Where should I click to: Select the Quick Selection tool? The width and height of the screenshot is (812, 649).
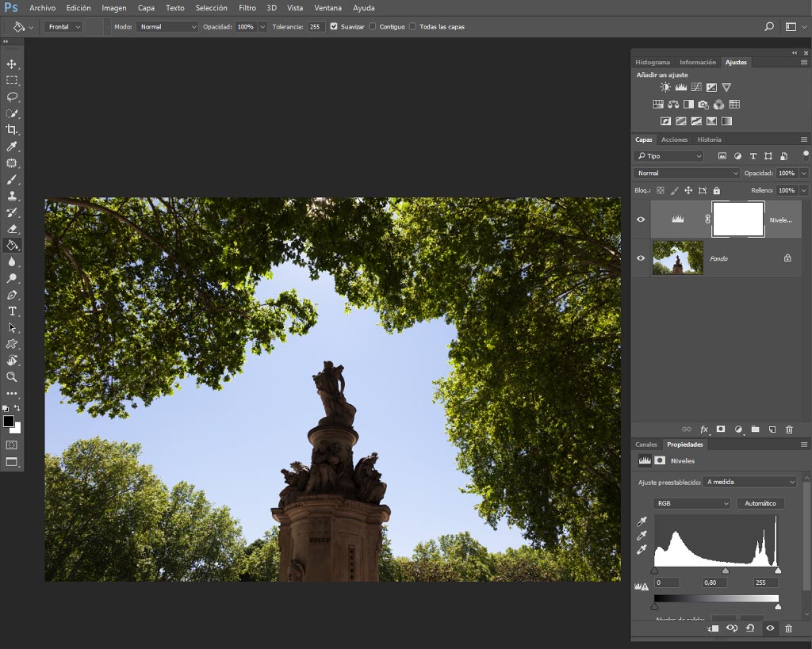pyautogui.click(x=11, y=113)
